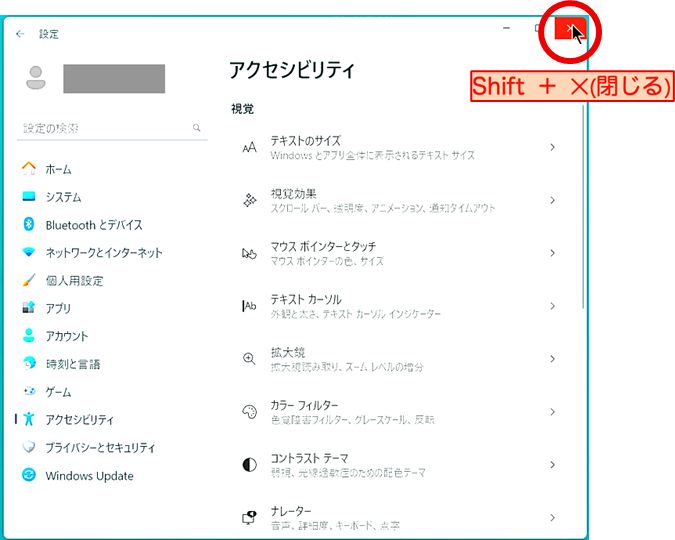
Task: Click the search magnifier icon in settings search
Action: coord(197,129)
